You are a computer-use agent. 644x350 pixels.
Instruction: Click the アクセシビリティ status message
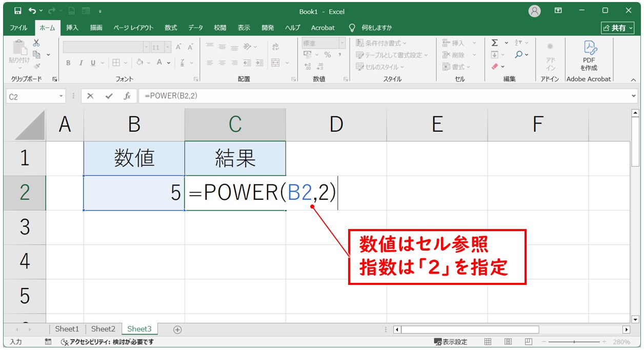[108, 342]
